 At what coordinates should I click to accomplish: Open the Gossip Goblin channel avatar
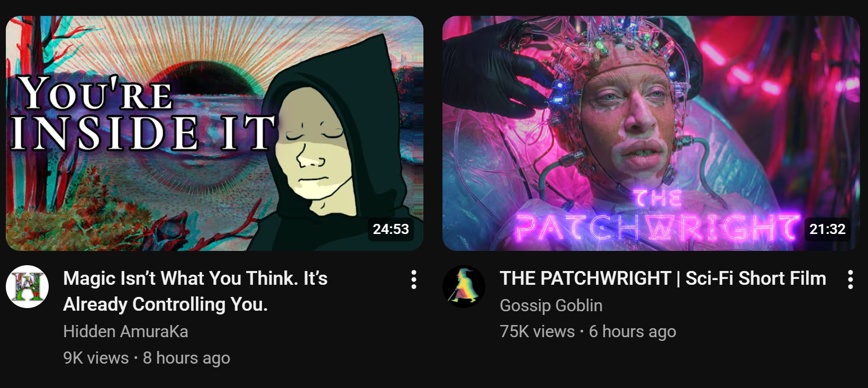pyautogui.click(x=464, y=286)
